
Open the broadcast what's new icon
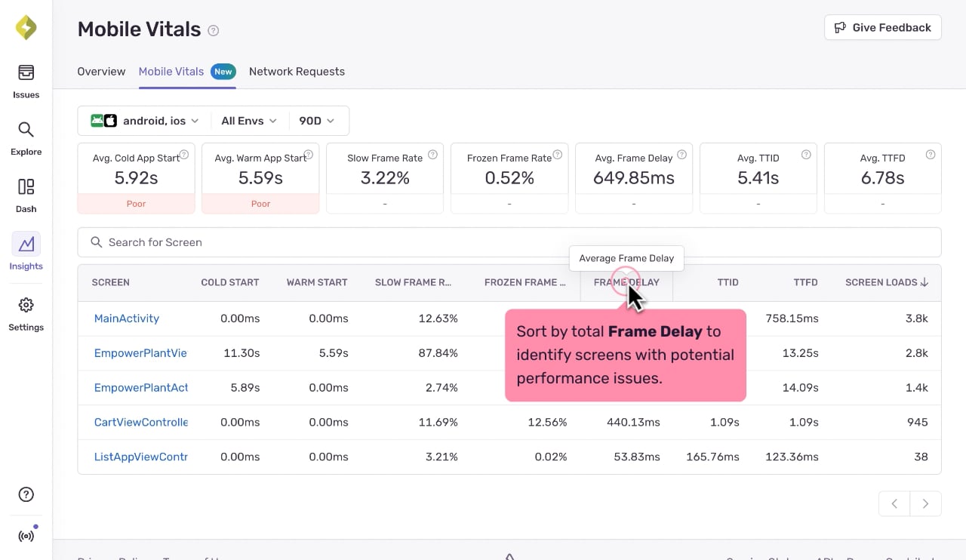(26, 537)
